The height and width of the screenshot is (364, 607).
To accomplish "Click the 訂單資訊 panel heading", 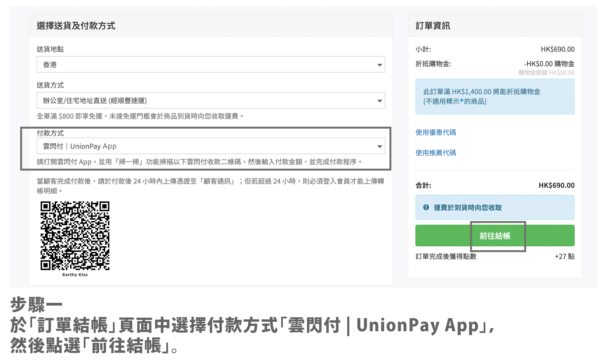I will click(x=433, y=25).
